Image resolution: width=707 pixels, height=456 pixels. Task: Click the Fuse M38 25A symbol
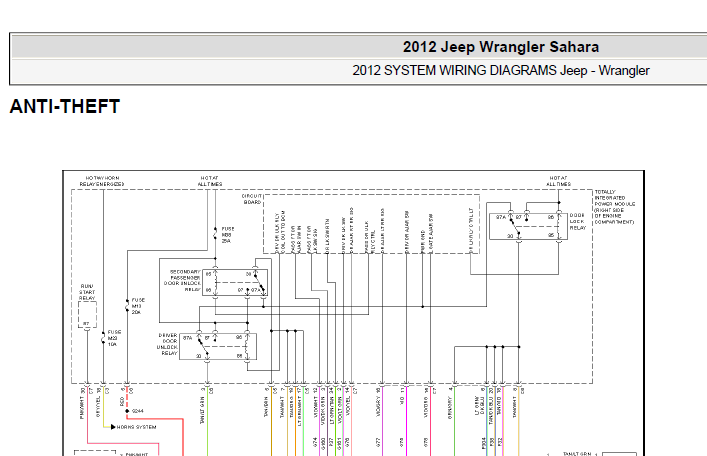[x=215, y=234]
